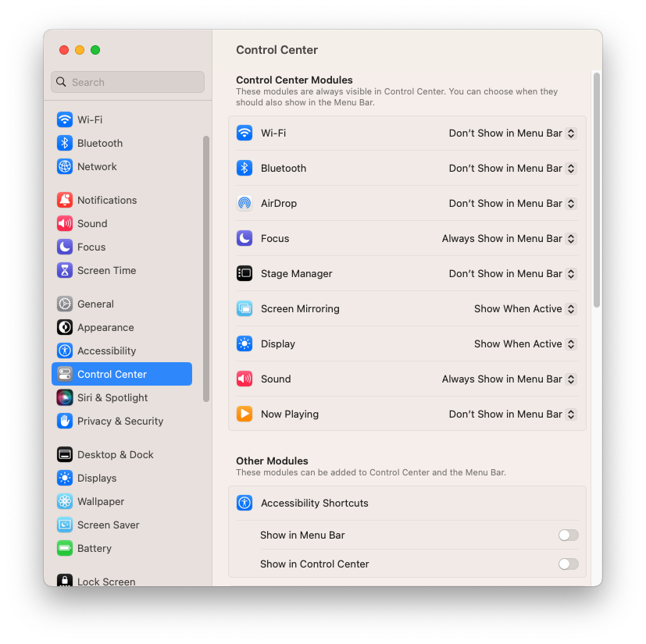Image resolution: width=646 pixels, height=644 pixels.
Task: Click the Displays sun icon in sidebar
Action: coord(65,478)
